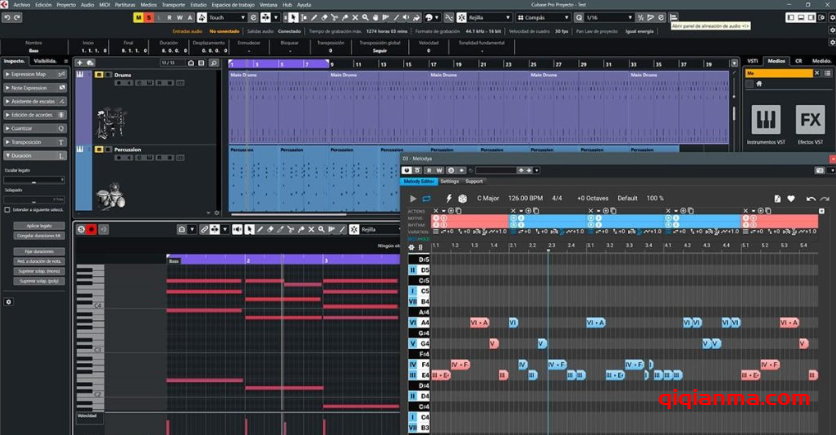Switch to the Visibilidad inspector tab

(45, 61)
